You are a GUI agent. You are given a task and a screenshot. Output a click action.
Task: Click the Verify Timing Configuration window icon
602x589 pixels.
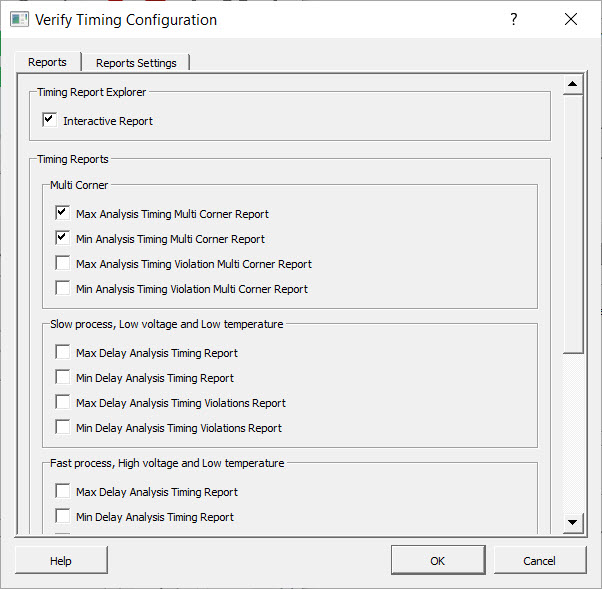tap(18, 20)
